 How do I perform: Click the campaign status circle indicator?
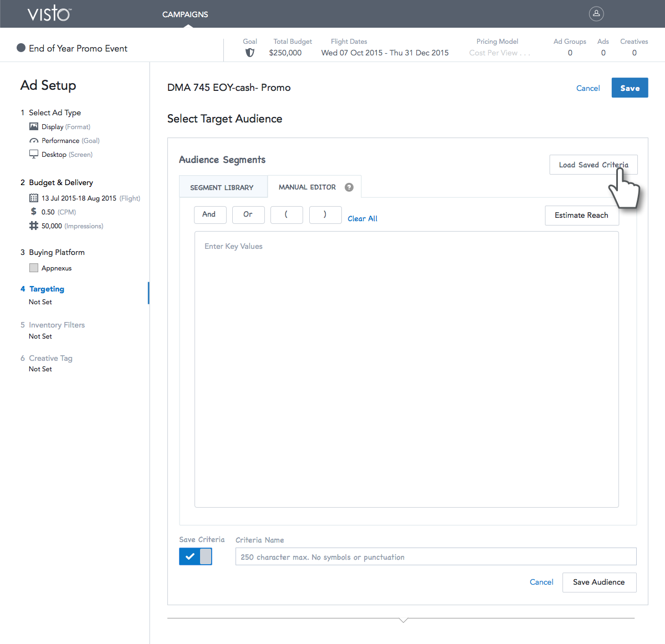21,48
